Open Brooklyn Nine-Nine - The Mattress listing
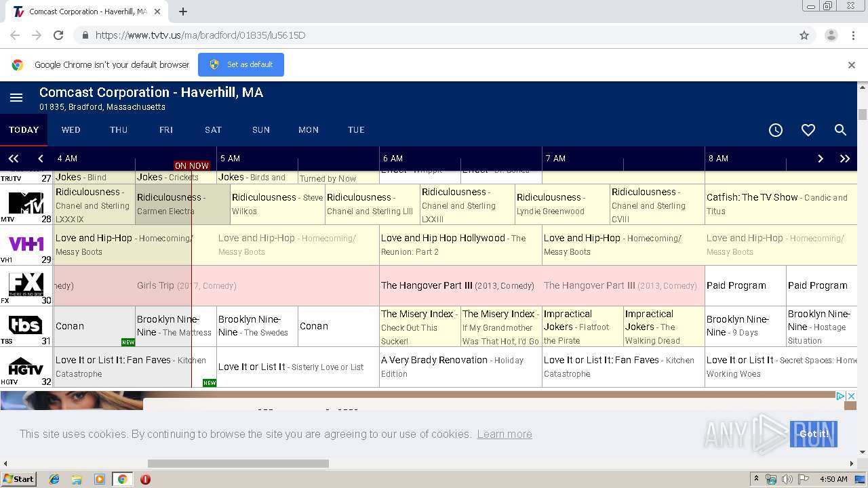Screen dimensions: 868x488 [x=176, y=326]
